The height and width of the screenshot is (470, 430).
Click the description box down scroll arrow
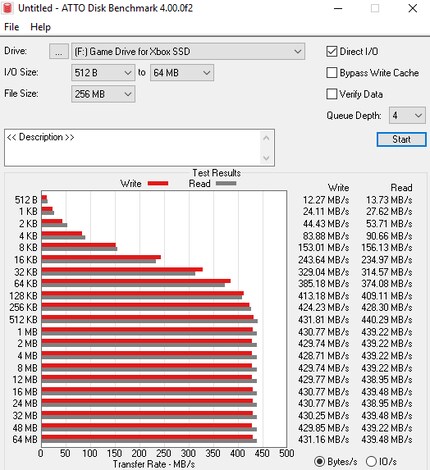266,158
